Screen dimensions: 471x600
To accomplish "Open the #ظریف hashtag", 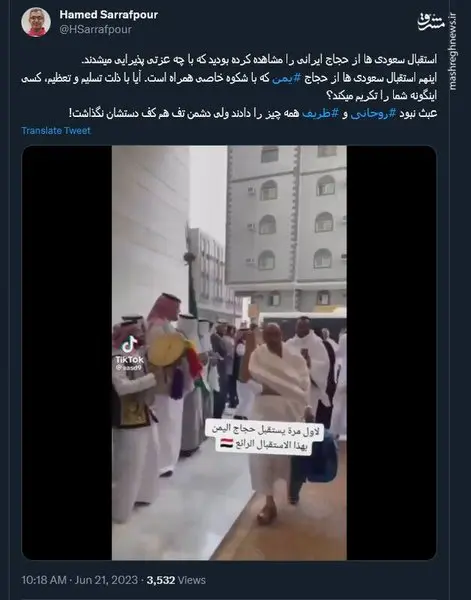I will [x=320, y=114].
